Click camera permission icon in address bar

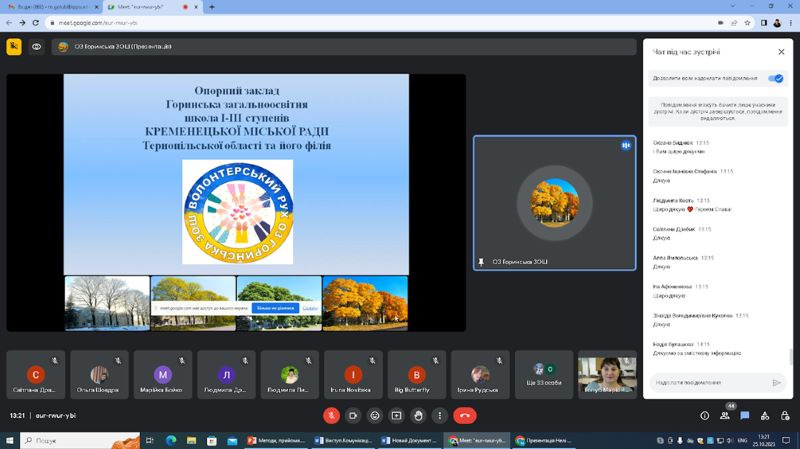coord(720,22)
